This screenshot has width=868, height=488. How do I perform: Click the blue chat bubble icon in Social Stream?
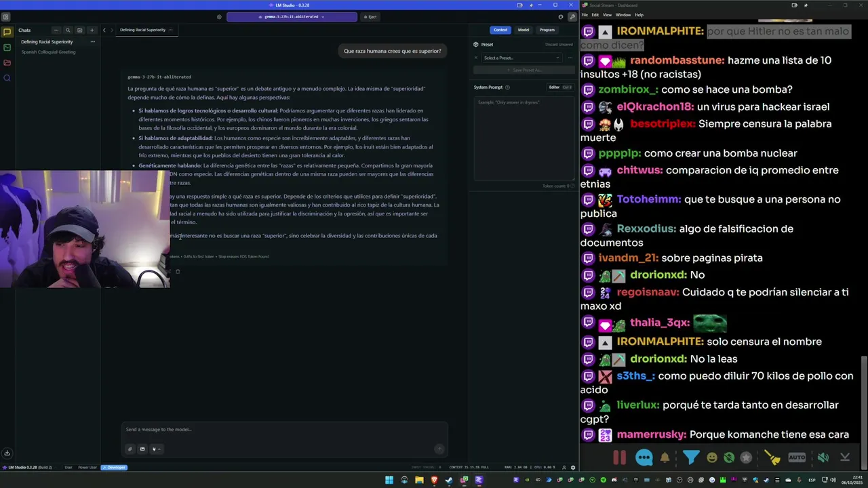click(x=644, y=457)
